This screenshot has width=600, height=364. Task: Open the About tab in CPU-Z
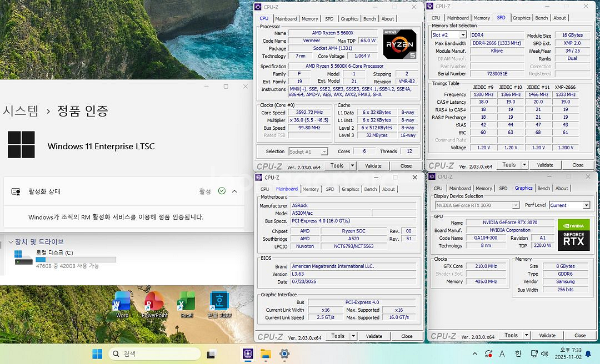[387, 18]
